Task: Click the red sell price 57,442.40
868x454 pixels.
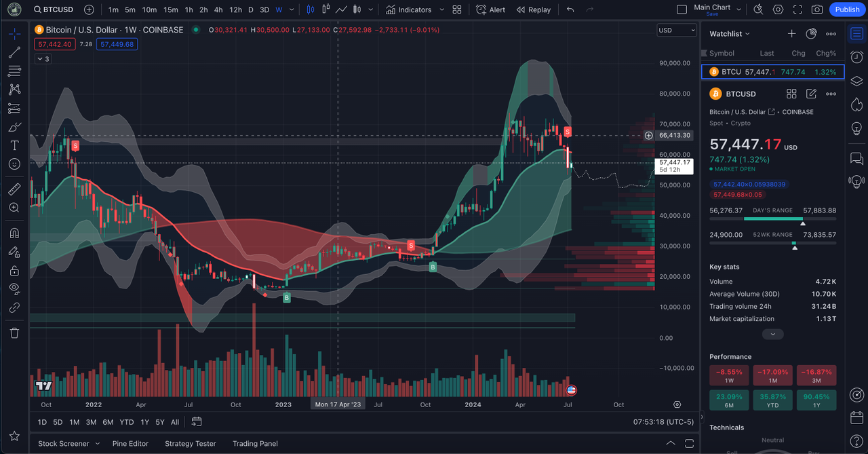Action: click(x=55, y=44)
